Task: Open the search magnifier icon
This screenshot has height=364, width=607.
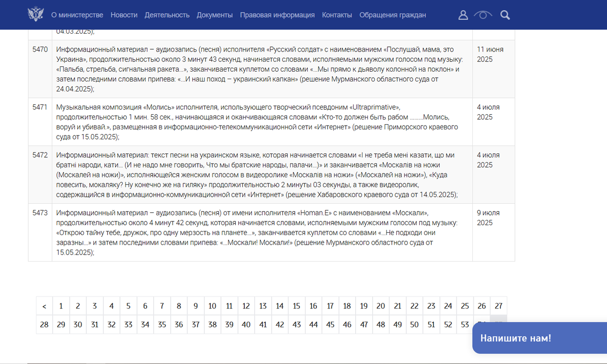Action: (x=505, y=15)
